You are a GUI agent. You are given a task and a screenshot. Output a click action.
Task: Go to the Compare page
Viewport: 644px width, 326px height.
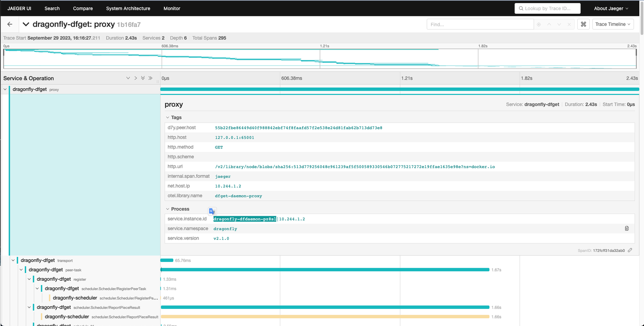coord(83,8)
